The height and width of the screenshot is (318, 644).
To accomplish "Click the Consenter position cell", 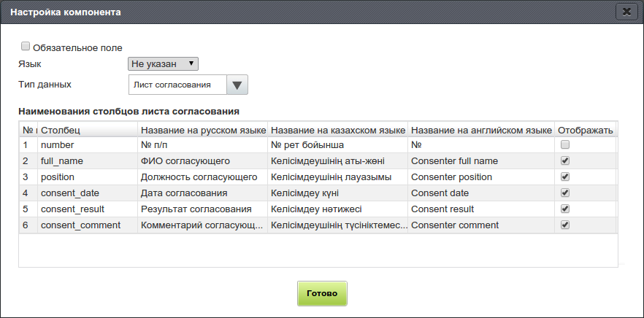I will (x=481, y=177).
